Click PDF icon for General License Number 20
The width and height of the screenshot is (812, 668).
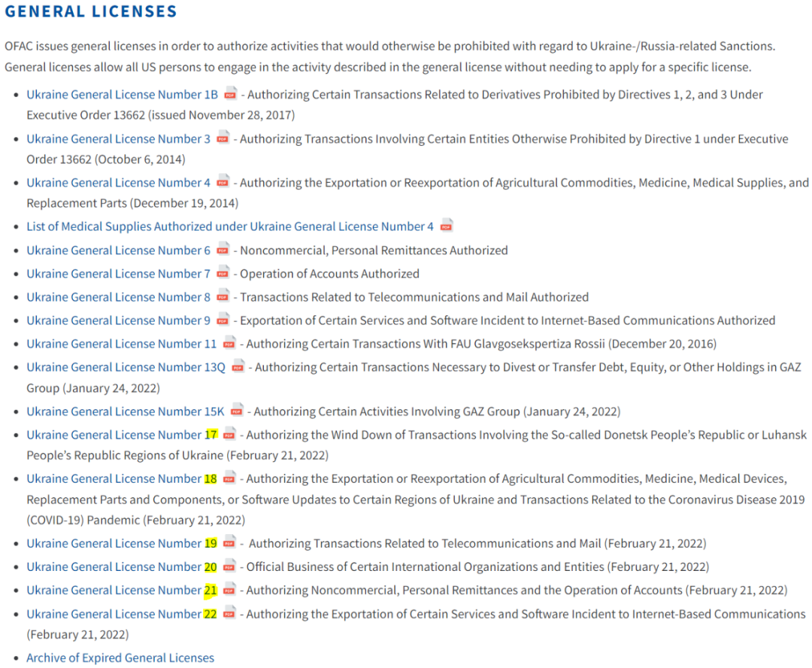pos(229,566)
